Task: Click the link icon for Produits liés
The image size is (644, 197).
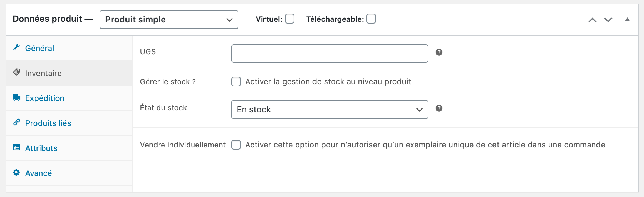Action: click(16, 122)
